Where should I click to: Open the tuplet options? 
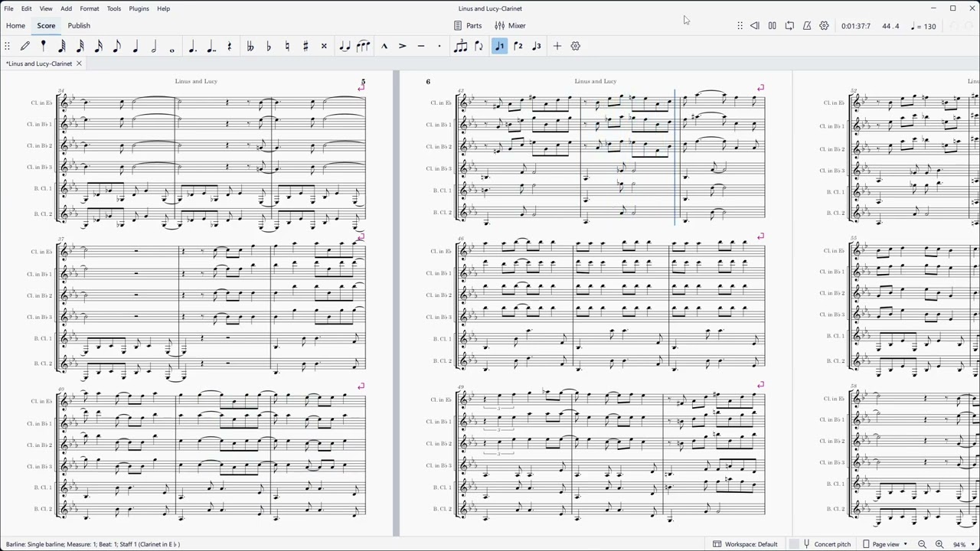coord(460,46)
